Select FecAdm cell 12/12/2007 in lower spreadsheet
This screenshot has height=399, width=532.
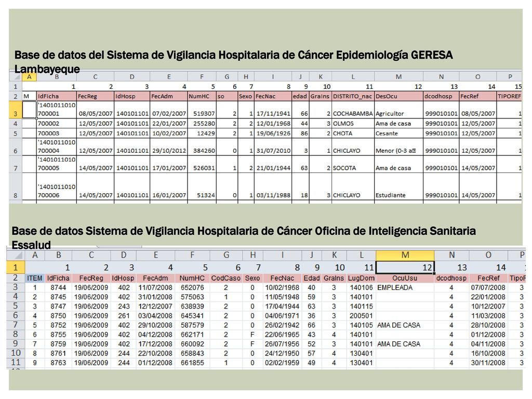155,306
